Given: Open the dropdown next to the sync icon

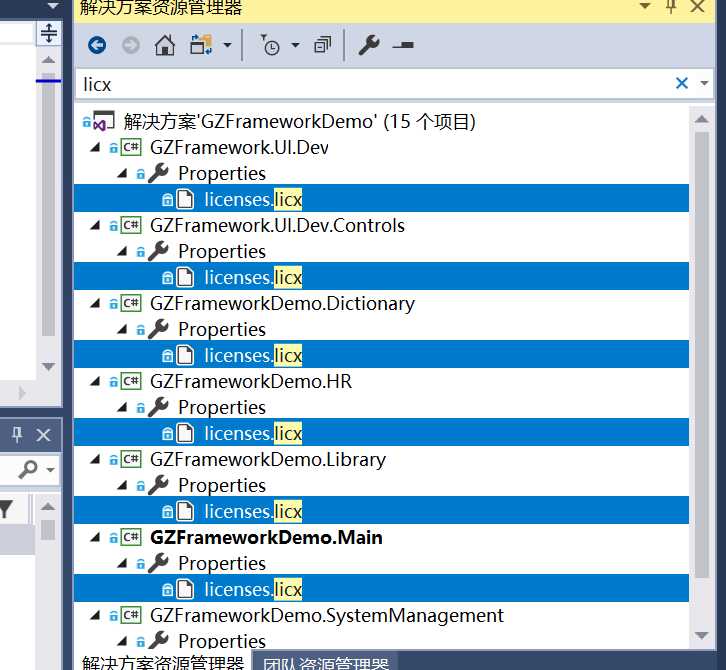Looking at the screenshot, I should 227,45.
